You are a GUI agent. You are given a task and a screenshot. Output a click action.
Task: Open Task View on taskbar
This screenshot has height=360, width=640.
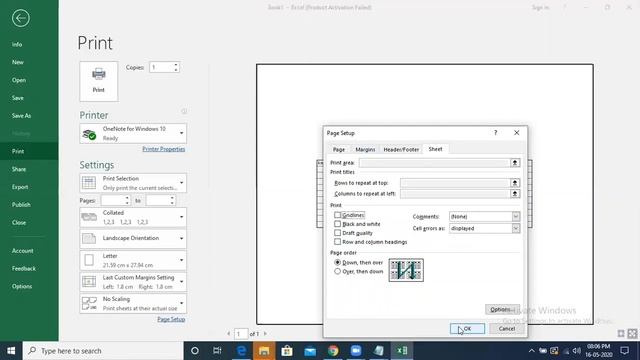click(217, 351)
